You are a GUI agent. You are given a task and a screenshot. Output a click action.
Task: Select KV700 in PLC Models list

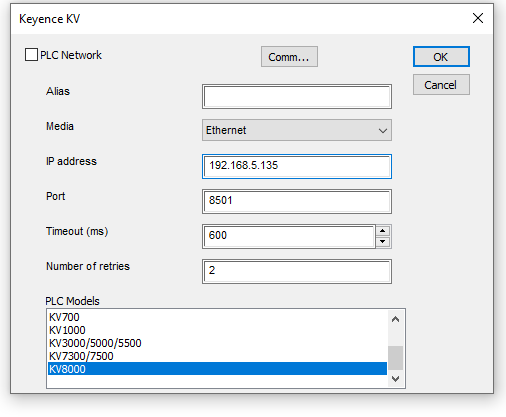[217, 317]
